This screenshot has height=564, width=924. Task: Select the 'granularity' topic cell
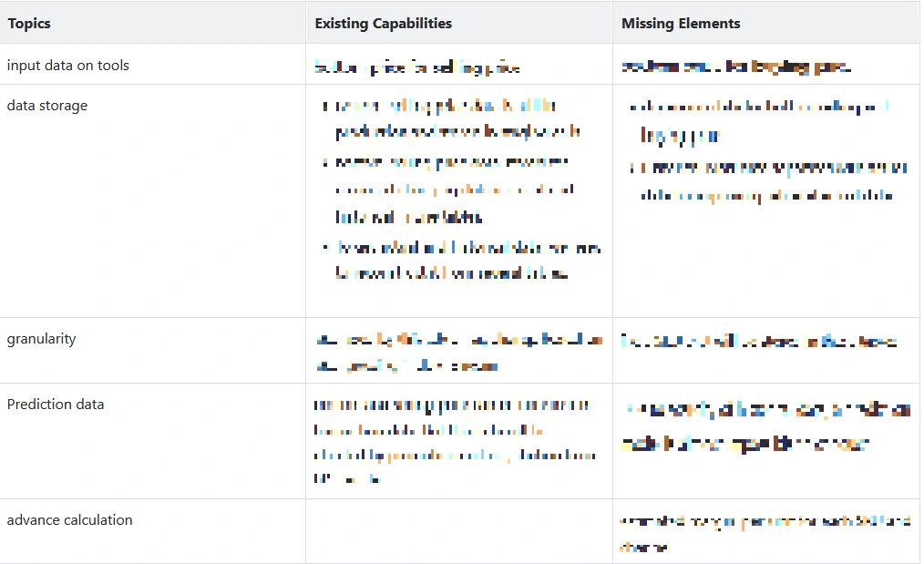click(x=42, y=339)
